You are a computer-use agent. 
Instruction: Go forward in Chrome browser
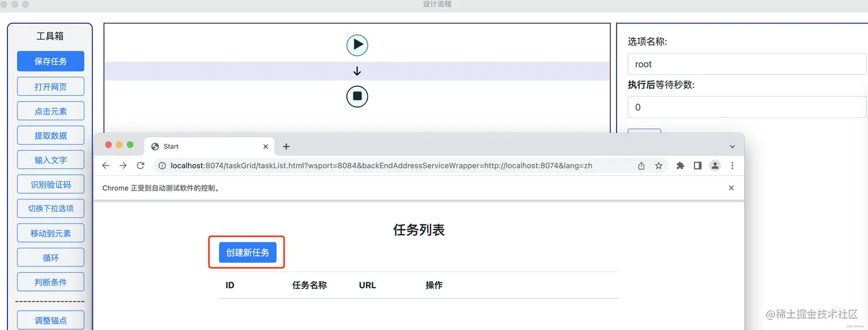[x=123, y=166]
